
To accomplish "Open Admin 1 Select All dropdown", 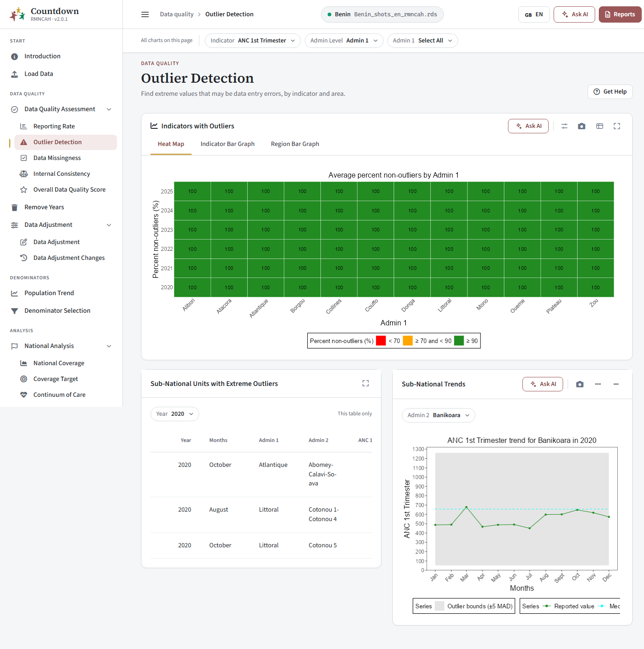I will (423, 41).
